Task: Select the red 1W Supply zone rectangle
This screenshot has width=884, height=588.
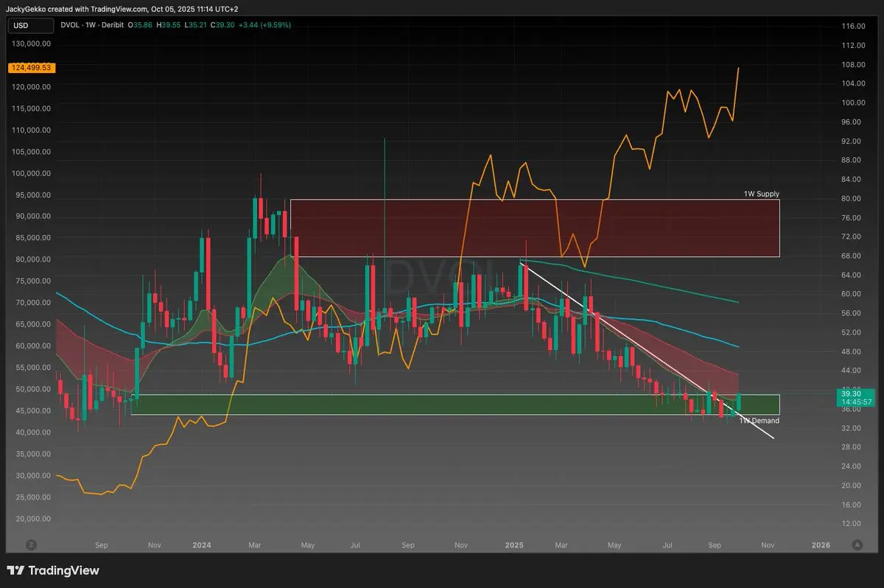Action: click(535, 228)
